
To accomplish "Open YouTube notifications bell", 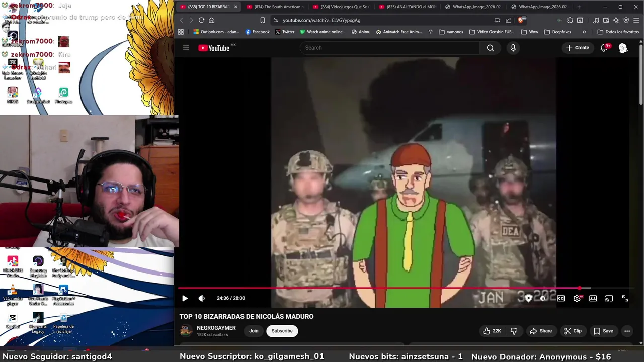I will pyautogui.click(x=604, y=48).
